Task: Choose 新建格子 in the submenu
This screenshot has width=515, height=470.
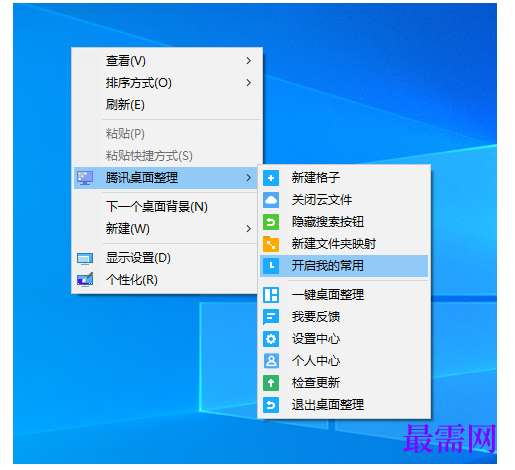Action: point(344,178)
